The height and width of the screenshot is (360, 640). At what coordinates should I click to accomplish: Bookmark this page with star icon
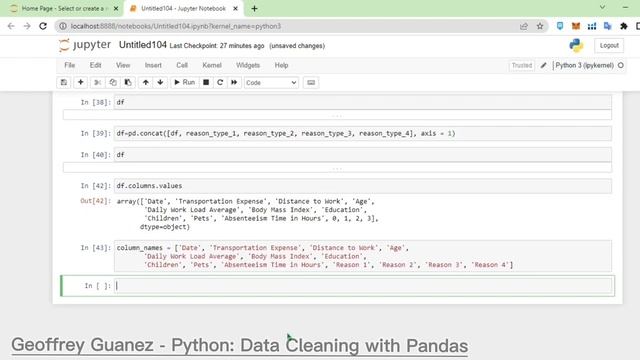[540, 26]
